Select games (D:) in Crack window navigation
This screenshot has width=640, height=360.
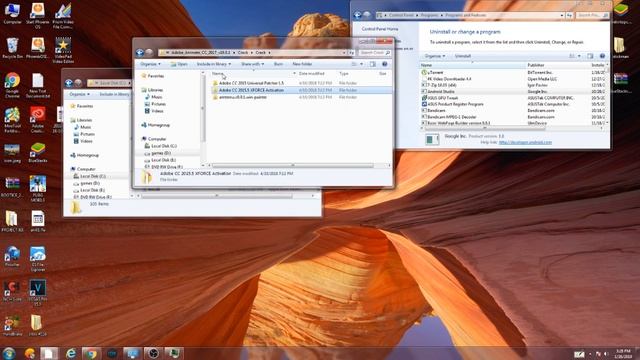[x=161, y=153]
